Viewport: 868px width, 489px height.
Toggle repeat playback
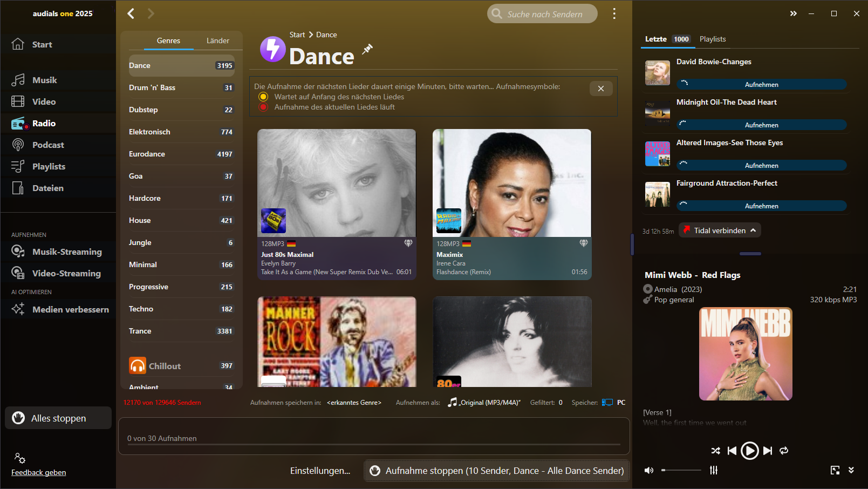tap(784, 451)
